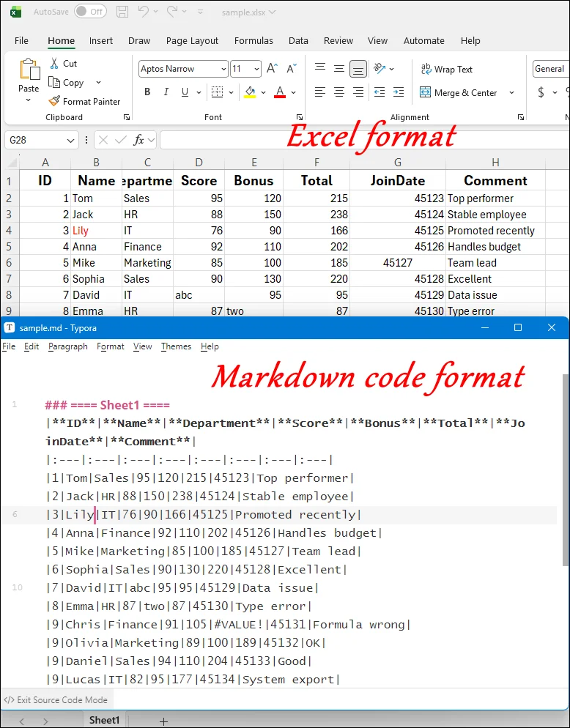Viewport: 570px width, 728px height.
Task: Toggle Align Right icon
Action: coord(358,92)
